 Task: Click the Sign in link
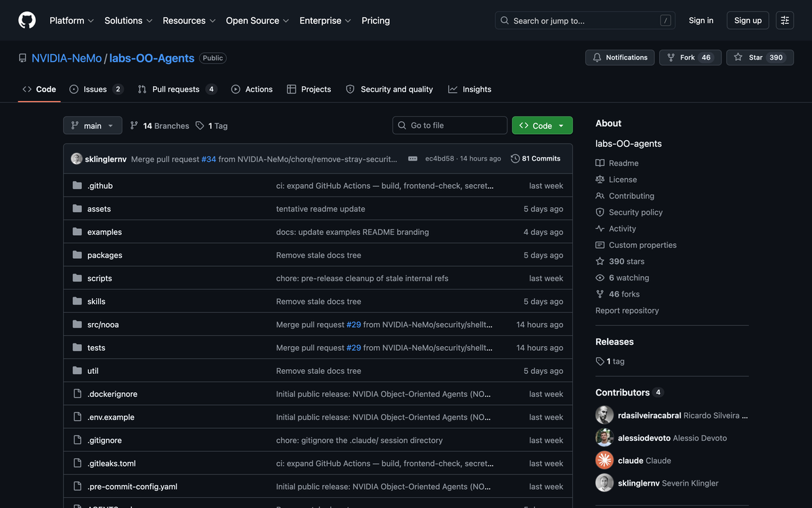click(701, 20)
